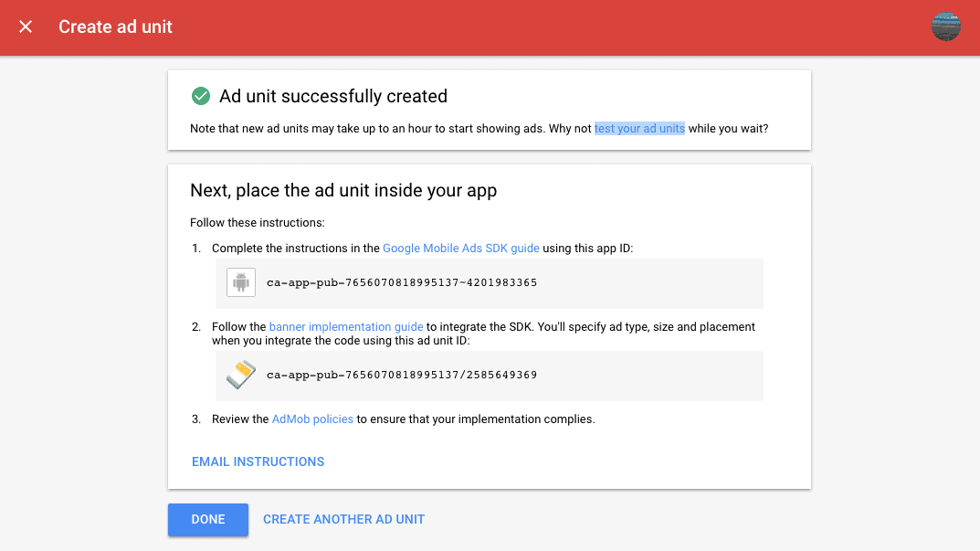
Task: Click the 'Create ad unit' title text
Action: (115, 26)
